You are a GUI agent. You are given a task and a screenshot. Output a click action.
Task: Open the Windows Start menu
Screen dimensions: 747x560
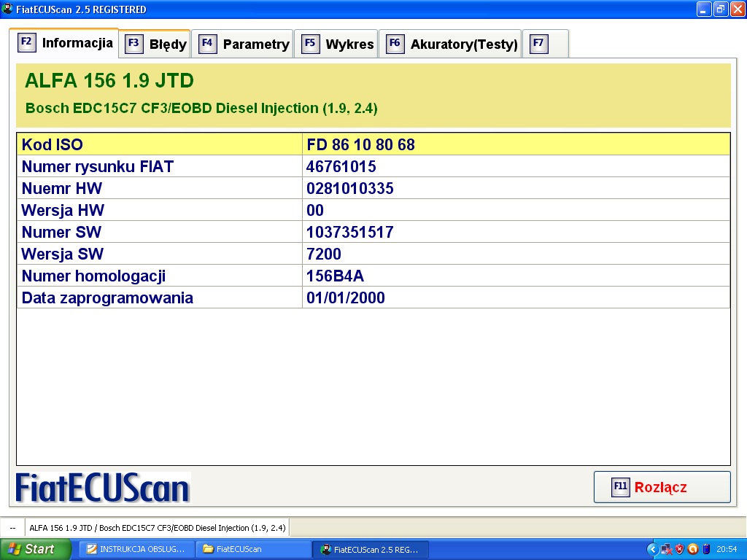click(35, 549)
